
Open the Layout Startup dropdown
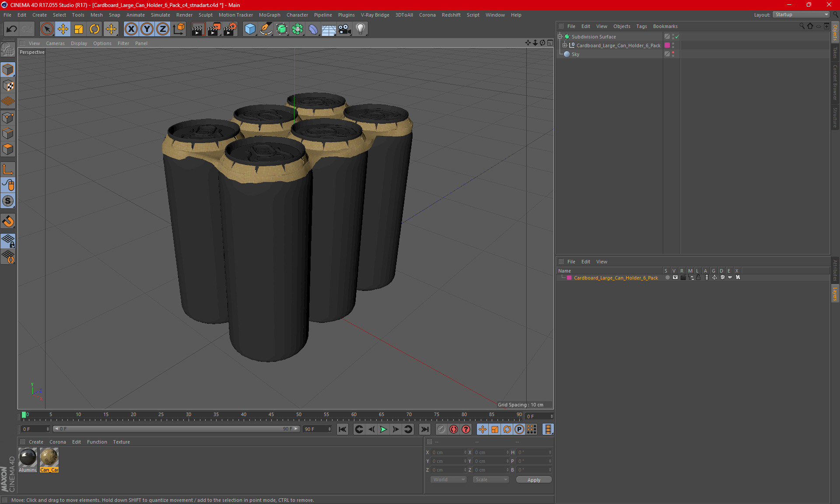[802, 14]
